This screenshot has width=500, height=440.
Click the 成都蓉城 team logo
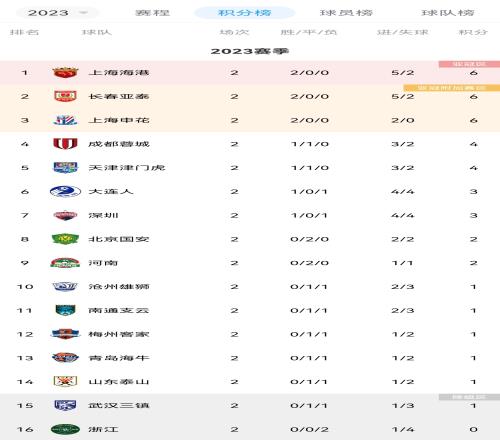coord(65,144)
